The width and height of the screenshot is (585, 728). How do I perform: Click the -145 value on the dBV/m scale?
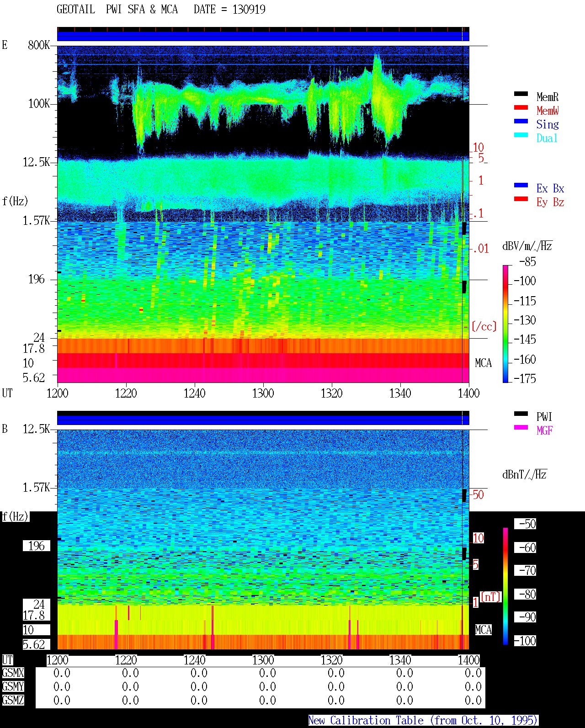[x=525, y=340]
